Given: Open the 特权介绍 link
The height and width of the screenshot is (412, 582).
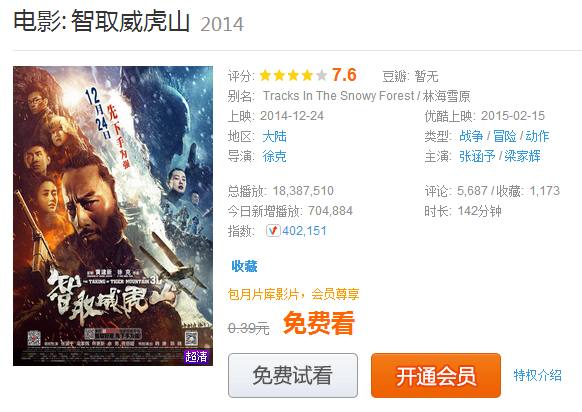Looking at the screenshot, I should click(537, 375).
